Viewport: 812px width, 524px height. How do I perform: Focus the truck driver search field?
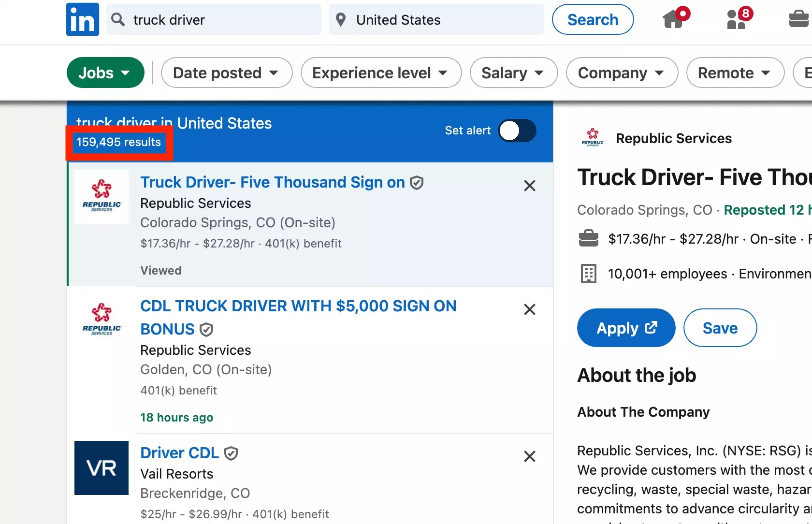(x=214, y=19)
